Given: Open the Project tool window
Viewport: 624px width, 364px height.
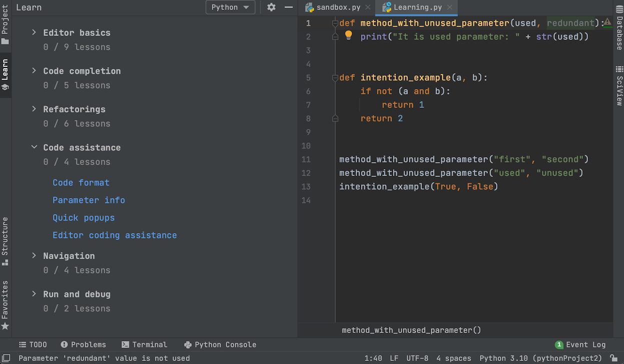Looking at the screenshot, I should point(5,25).
